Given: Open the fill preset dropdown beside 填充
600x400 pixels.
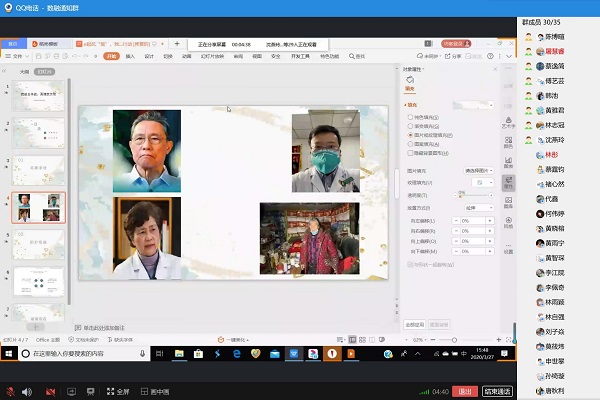Looking at the screenshot, I should click(473, 105).
